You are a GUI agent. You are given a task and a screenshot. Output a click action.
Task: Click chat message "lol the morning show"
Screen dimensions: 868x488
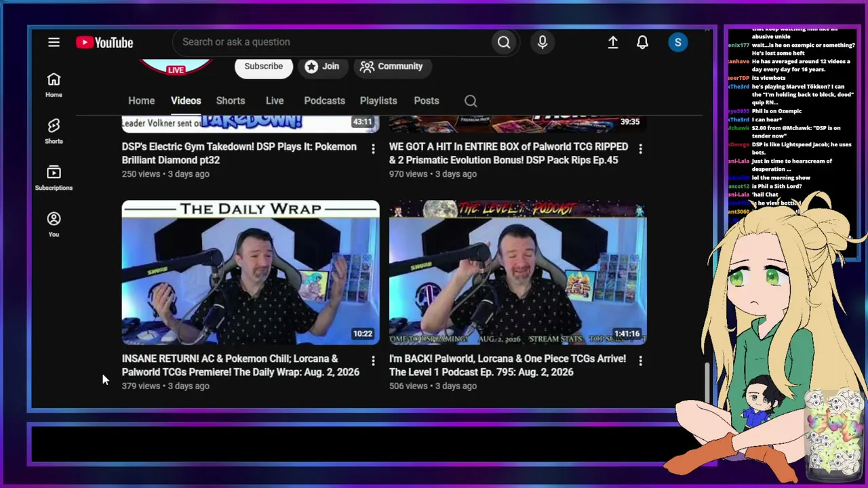(x=781, y=178)
